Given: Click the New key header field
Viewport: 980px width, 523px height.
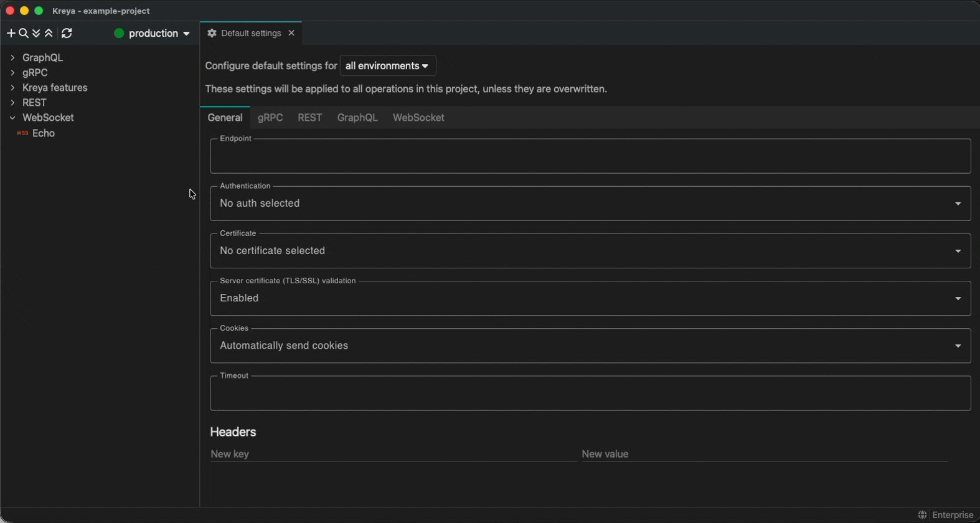Looking at the screenshot, I should [x=393, y=454].
